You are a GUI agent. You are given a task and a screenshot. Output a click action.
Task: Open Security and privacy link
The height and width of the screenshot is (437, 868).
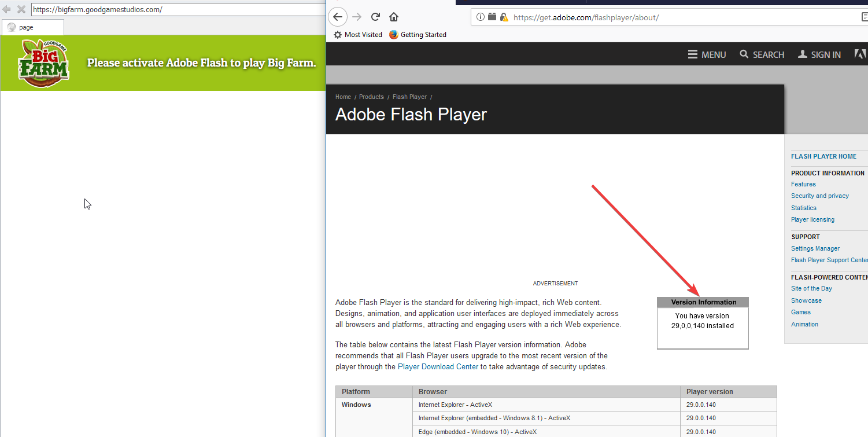point(820,196)
